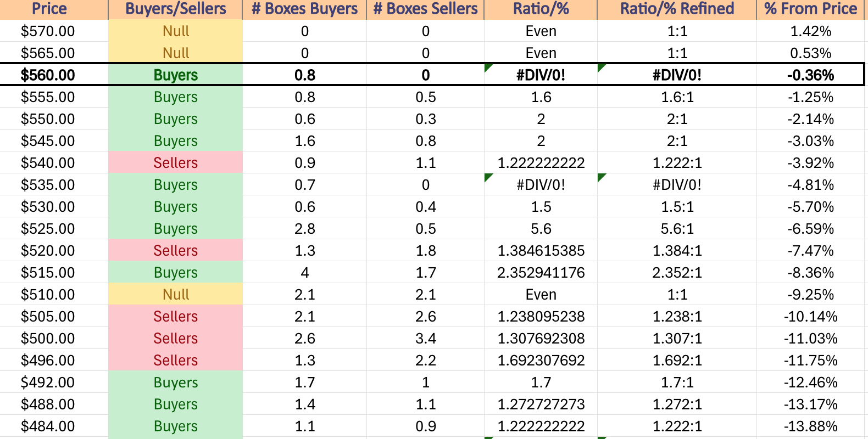Click the #DIV/0! ratio cell for $560.00
The image size is (868, 439).
(x=541, y=75)
